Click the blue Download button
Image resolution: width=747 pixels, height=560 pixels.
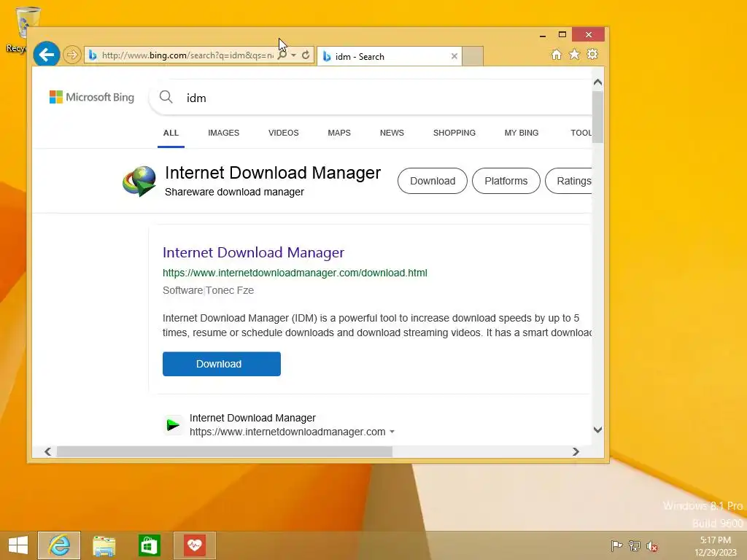[x=222, y=364]
